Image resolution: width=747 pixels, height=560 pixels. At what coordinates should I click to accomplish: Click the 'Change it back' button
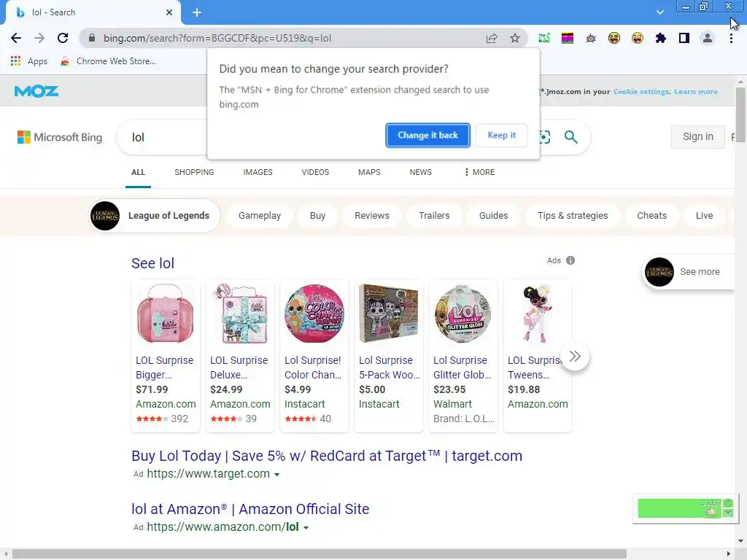[427, 135]
